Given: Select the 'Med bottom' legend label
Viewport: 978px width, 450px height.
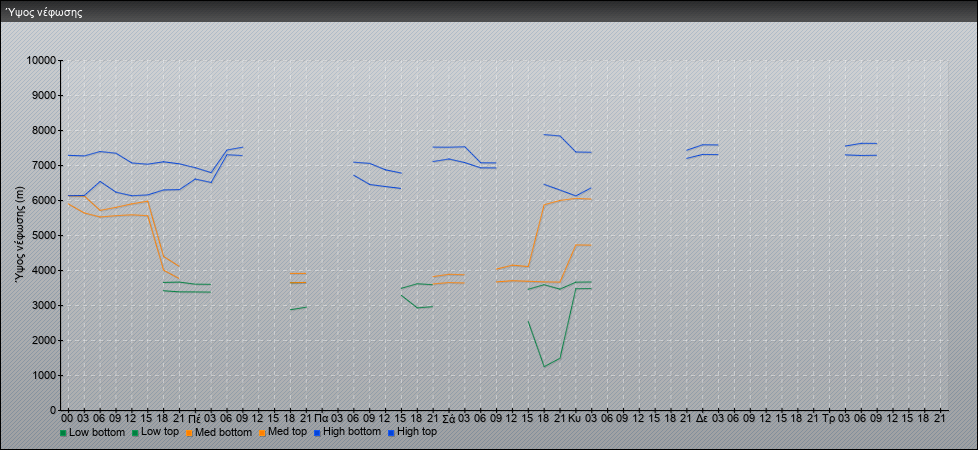Looking at the screenshot, I should (x=224, y=432).
